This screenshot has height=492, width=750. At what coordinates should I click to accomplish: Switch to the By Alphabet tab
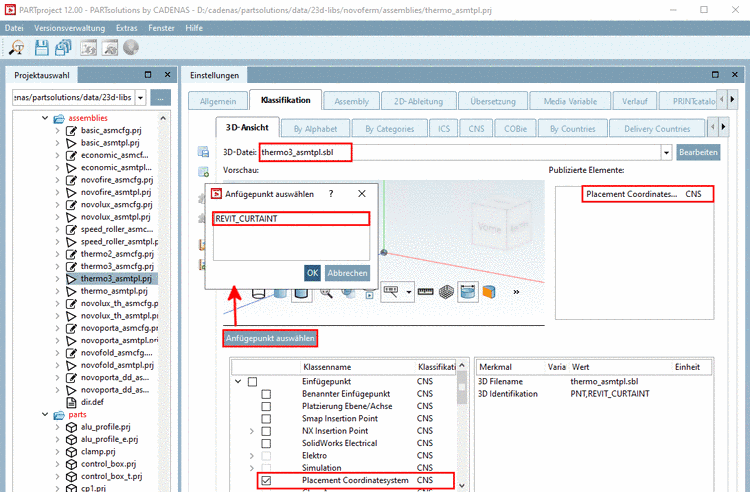tap(315, 129)
